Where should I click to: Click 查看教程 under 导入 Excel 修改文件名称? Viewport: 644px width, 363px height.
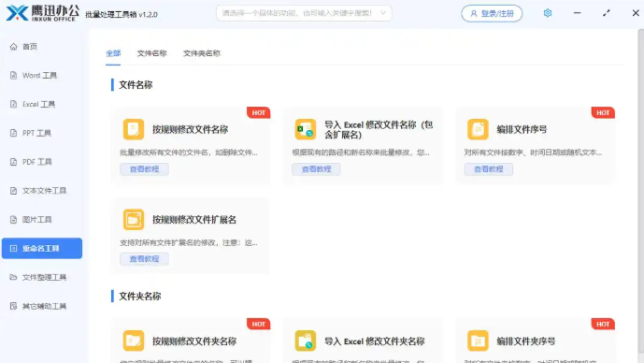click(316, 169)
